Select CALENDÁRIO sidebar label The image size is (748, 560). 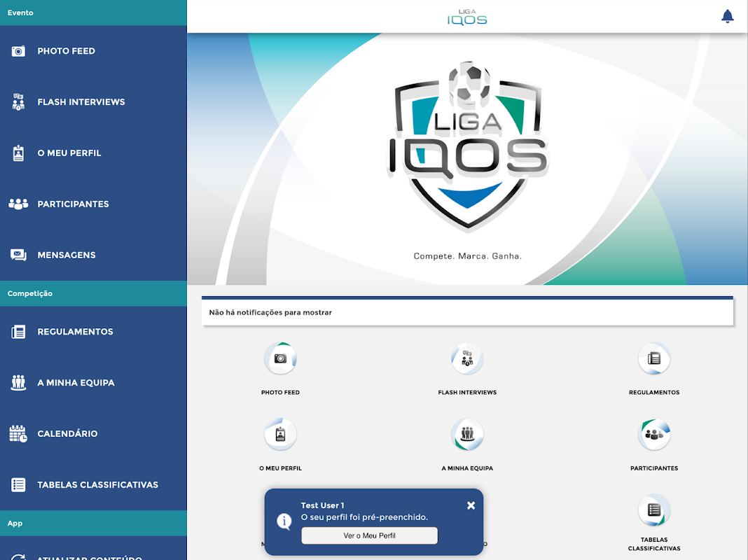click(67, 434)
